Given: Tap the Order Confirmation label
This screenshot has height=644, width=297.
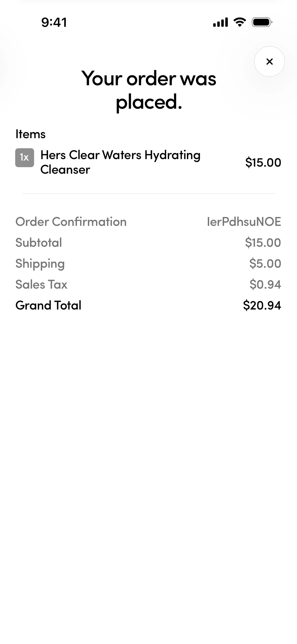Looking at the screenshot, I should [x=71, y=222].
